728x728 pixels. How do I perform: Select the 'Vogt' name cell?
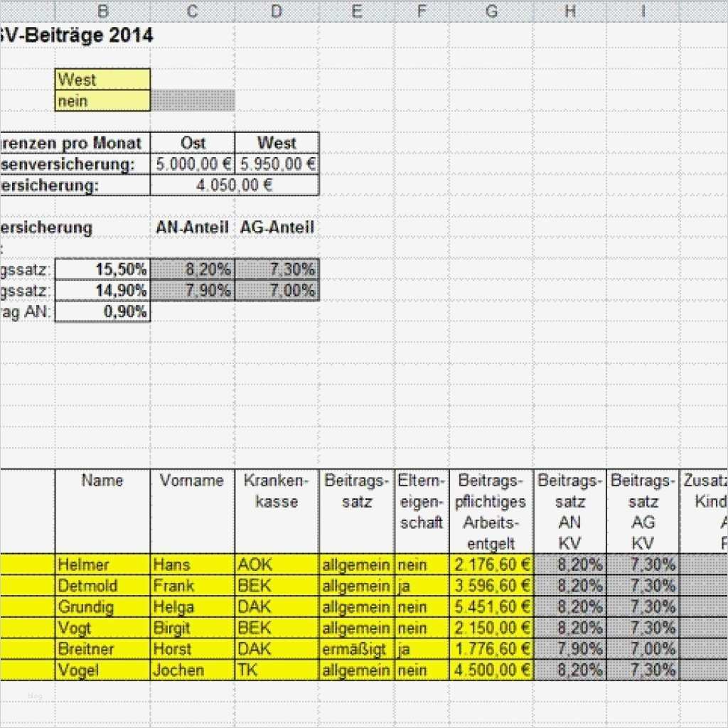coord(102,628)
